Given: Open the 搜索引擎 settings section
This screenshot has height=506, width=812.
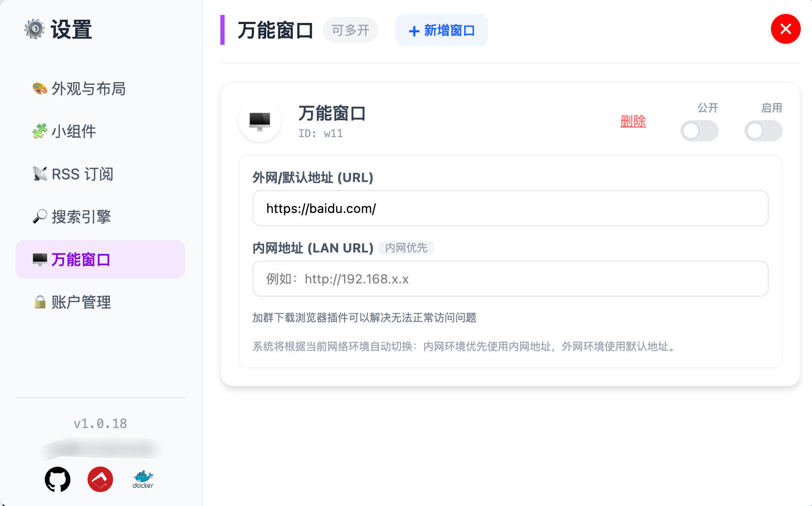Looking at the screenshot, I should (81, 217).
